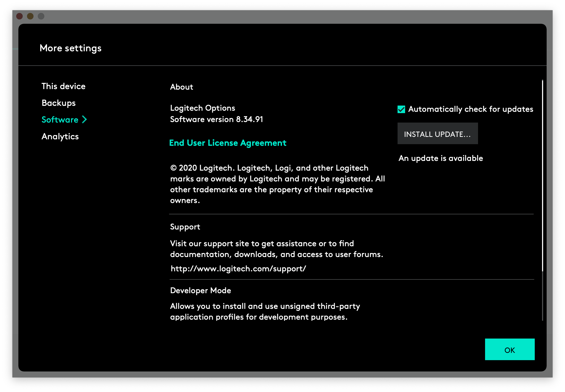Click the 'An update is available' status text
565x392 pixels.
(x=440, y=158)
